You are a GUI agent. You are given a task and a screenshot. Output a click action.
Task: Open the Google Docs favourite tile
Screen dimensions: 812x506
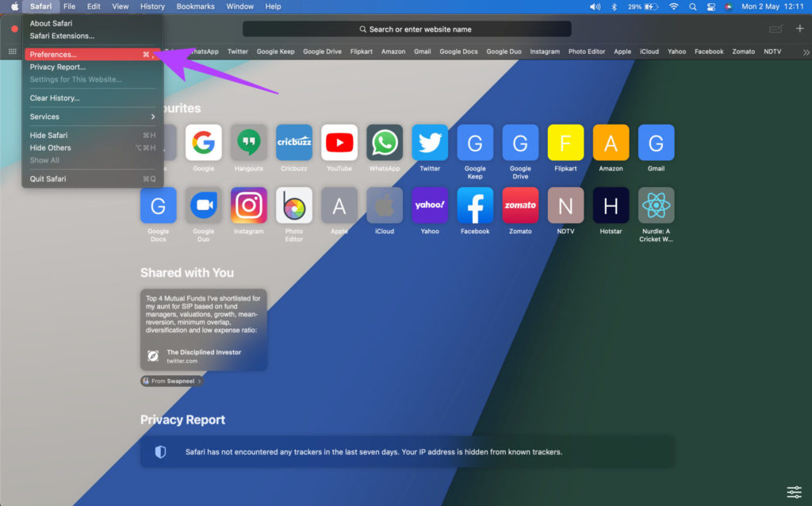pyautogui.click(x=159, y=205)
